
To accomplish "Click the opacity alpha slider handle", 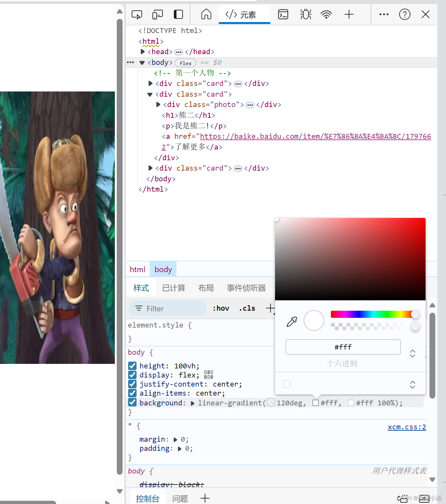I will tap(415, 326).
